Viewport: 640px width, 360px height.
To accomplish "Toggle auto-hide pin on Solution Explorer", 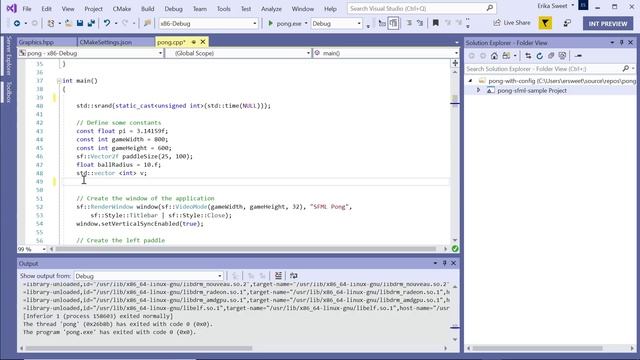I will (622, 42).
